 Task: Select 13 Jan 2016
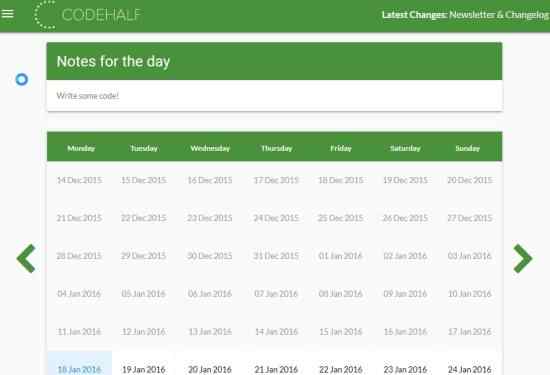point(210,332)
